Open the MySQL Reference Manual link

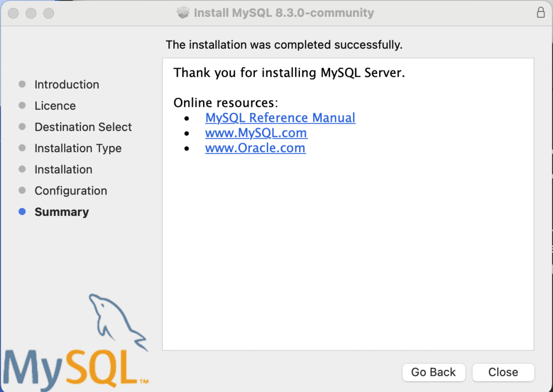coord(280,118)
